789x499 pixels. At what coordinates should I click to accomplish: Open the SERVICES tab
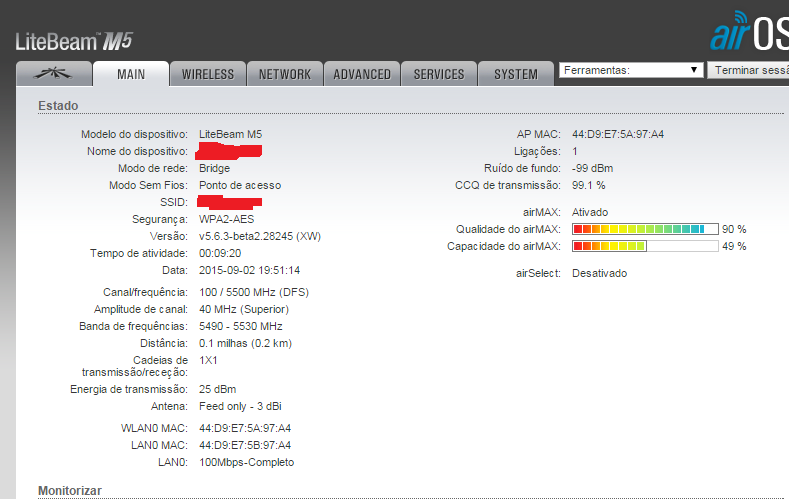pyautogui.click(x=439, y=74)
